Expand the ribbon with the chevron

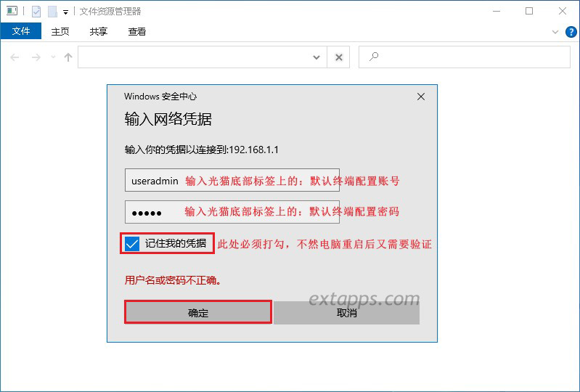tap(555, 32)
